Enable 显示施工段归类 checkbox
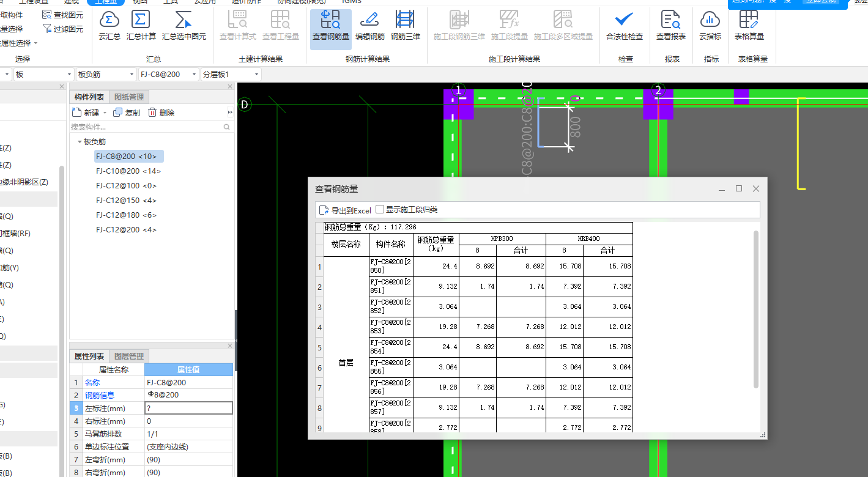This screenshot has height=477, width=868. point(380,209)
